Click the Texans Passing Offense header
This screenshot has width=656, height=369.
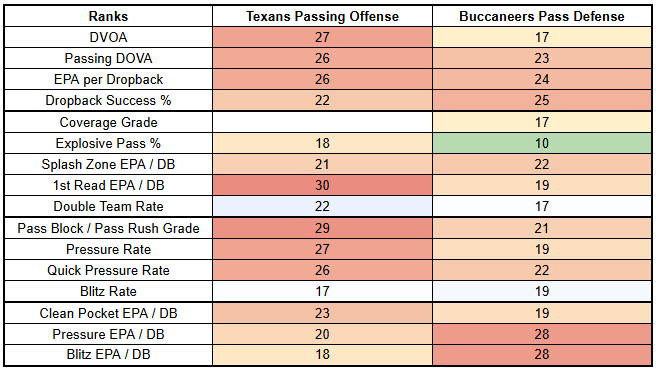pyautogui.click(x=322, y=16)
